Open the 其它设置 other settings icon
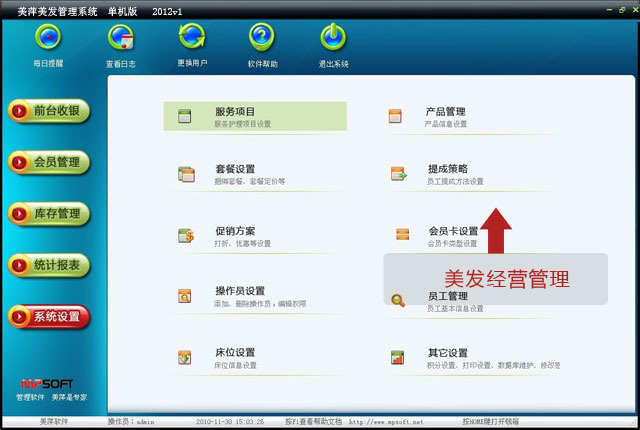640x430 pixels. tap(397, 357)
